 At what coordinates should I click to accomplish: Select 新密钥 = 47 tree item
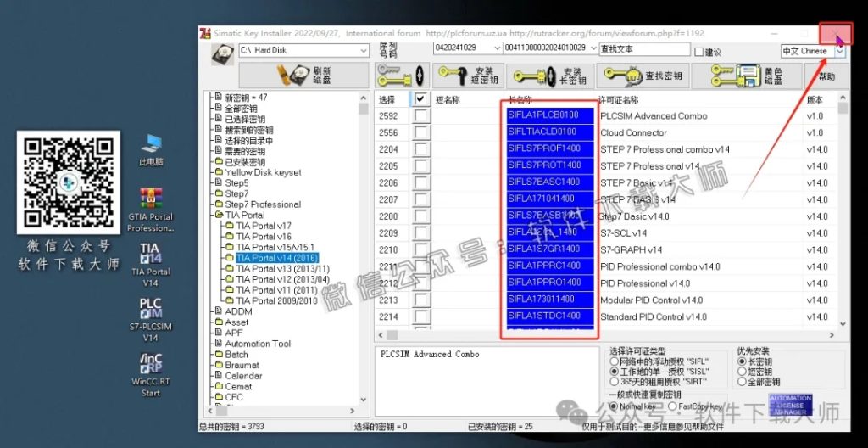pyautogui.click(x=246, y=97)
